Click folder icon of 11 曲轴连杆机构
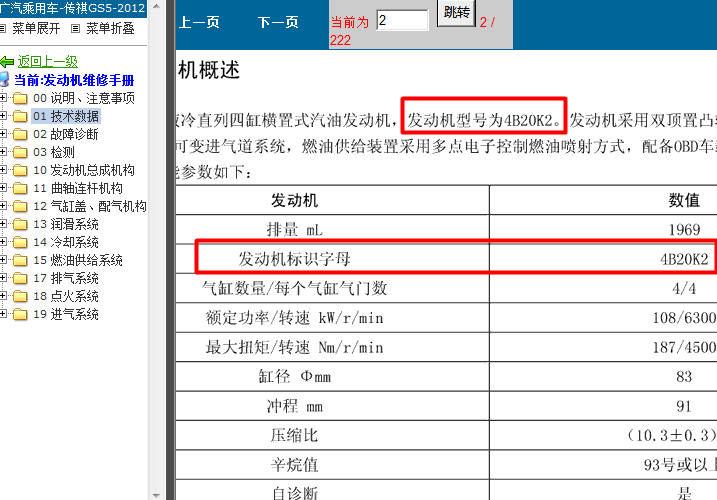Screen dimensions: 717x500 [x=20, y=188]
